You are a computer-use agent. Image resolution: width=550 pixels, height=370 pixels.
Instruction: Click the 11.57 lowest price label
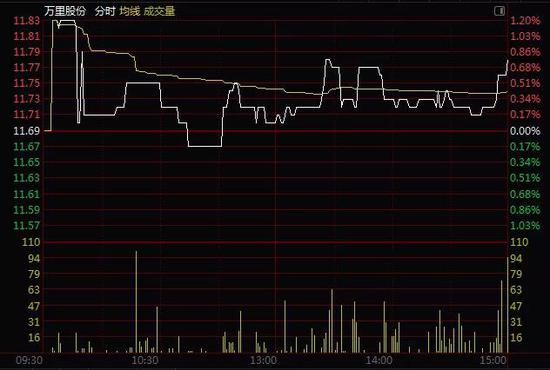pos(27,226)
